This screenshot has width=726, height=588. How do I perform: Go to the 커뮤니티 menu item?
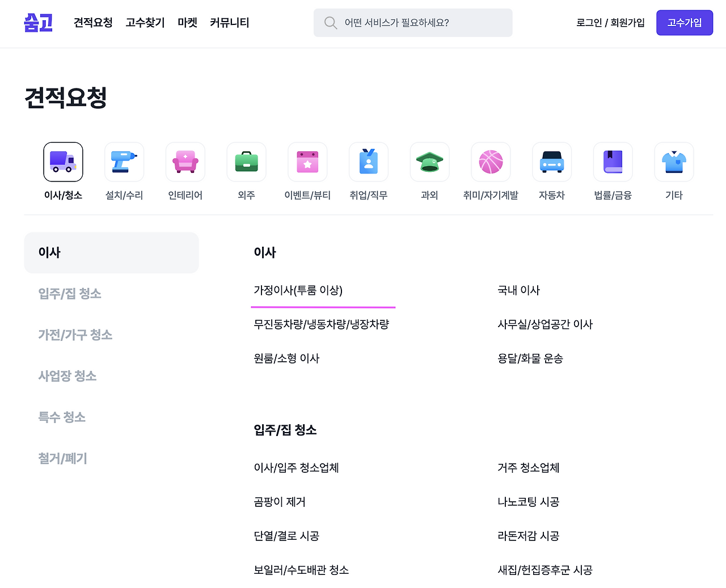coord(229,23)
